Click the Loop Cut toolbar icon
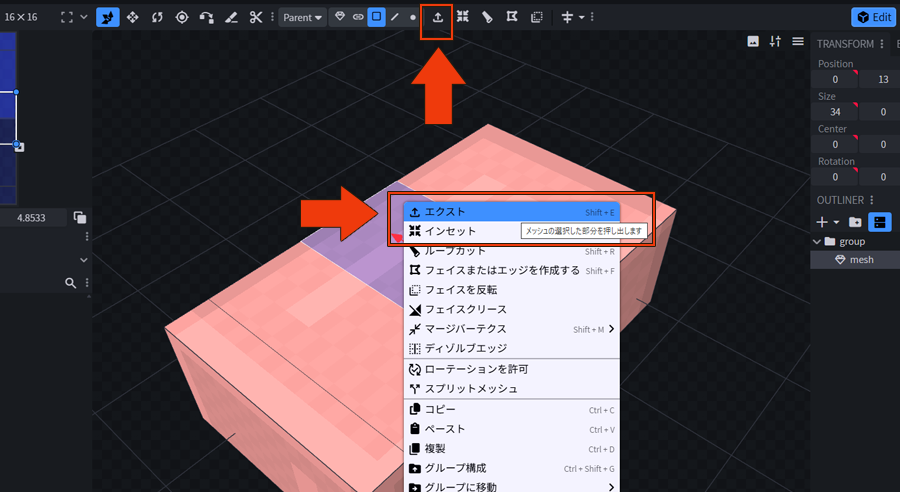900x492 pixels. [487, 17]
